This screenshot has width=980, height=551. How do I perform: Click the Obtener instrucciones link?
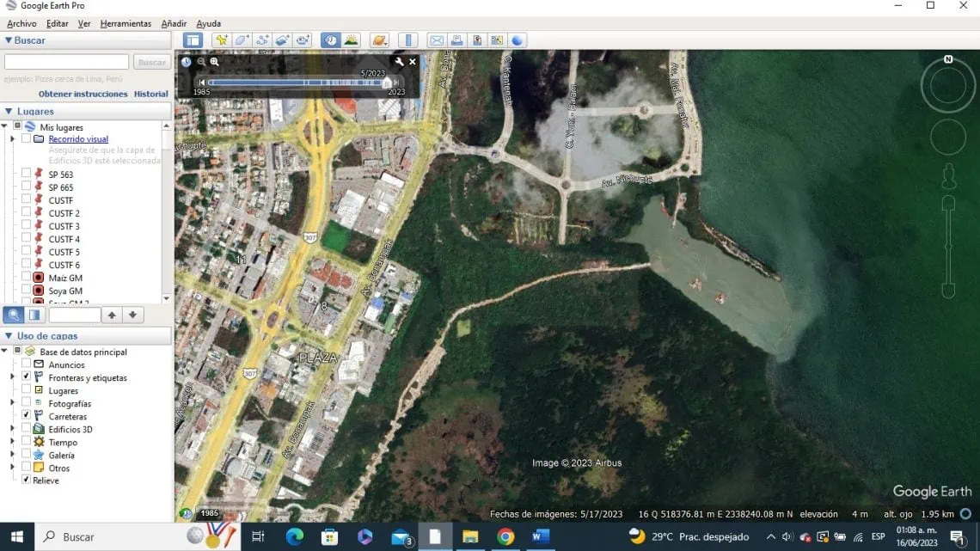[83, 94]
